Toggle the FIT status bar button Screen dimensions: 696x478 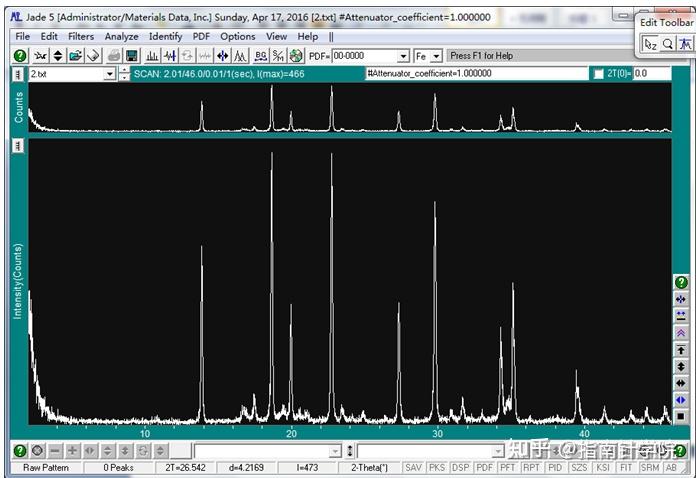(x=626, y=467)
